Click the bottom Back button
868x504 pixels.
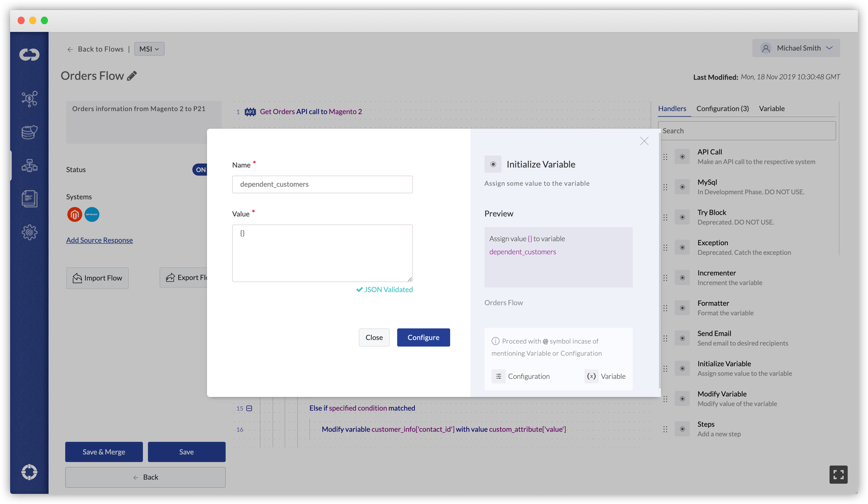pyautogui.click(x=145, y=477)
